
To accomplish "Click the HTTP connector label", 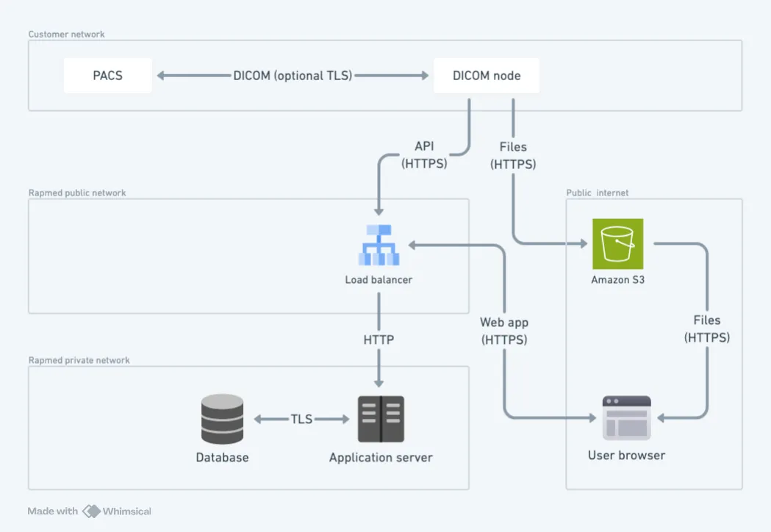I will point(379,339).
